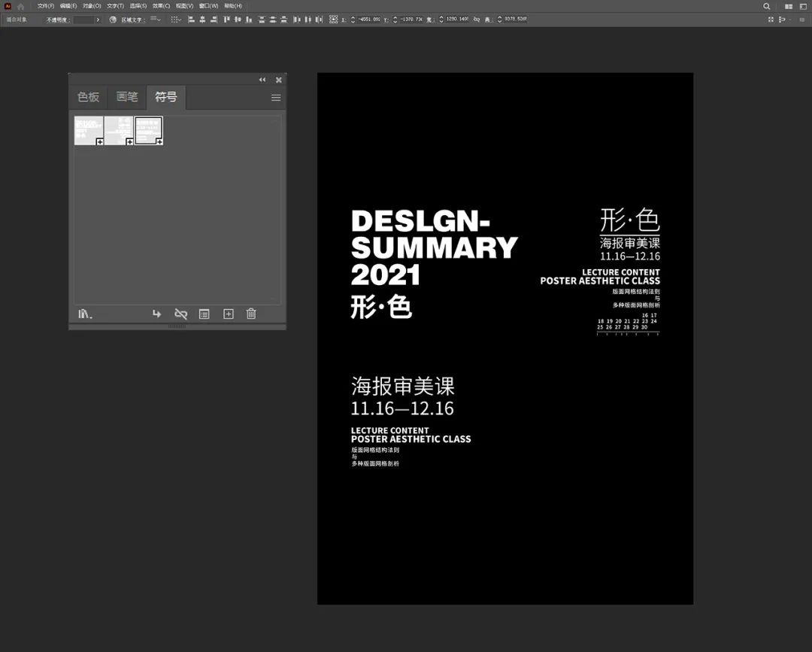Screen dimensions: 812x652
Task: Select the first symbol thumbnail
Action: coord(89,130)
